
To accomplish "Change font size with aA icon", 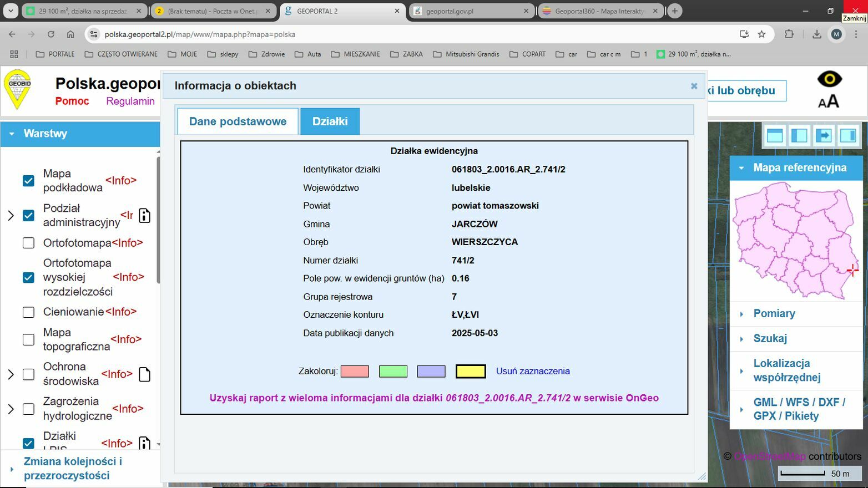I will (x=829, y=101).
